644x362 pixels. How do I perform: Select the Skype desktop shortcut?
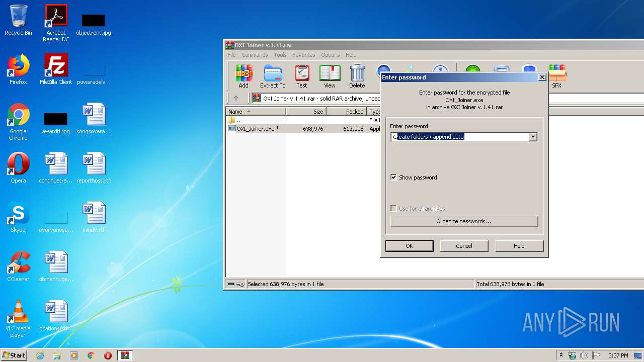point(18,217)
